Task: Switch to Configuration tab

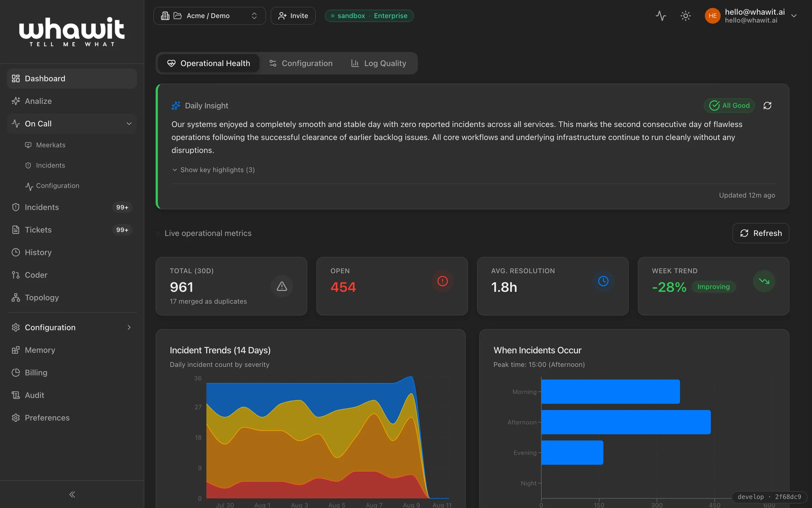Action: pyautogui.click(x=301, y=63)
